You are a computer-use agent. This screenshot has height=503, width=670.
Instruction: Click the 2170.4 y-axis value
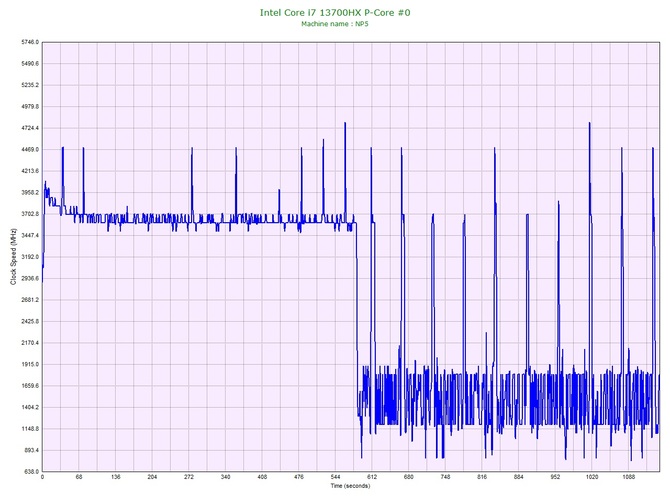[x=30, y=343]
